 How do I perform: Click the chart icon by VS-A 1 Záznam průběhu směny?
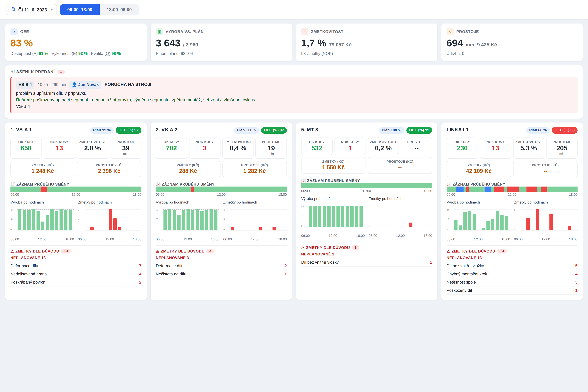pyautogui.click(x=13, y=184)
